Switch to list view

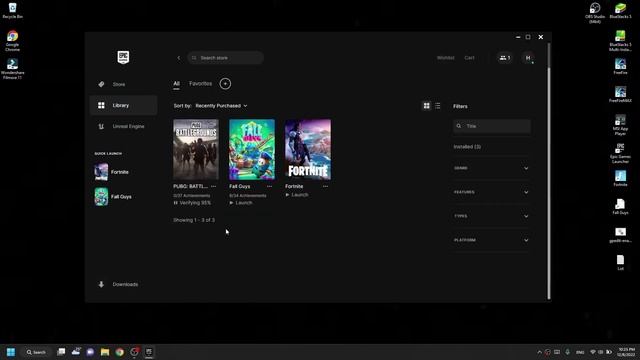[438, 106]
